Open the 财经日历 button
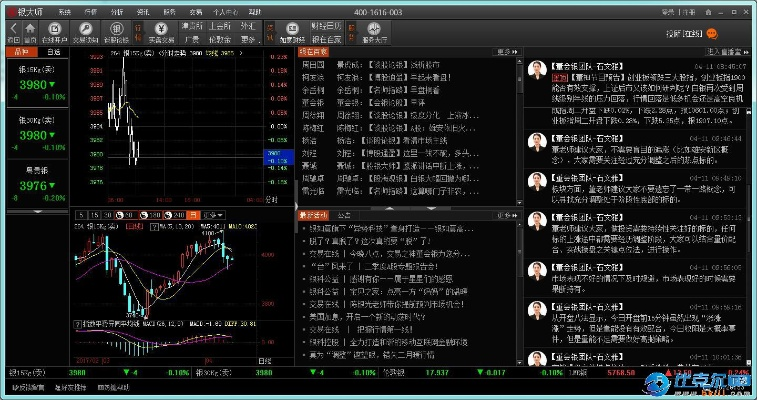This screenshot has height=400, width=757. pos(327,26)
